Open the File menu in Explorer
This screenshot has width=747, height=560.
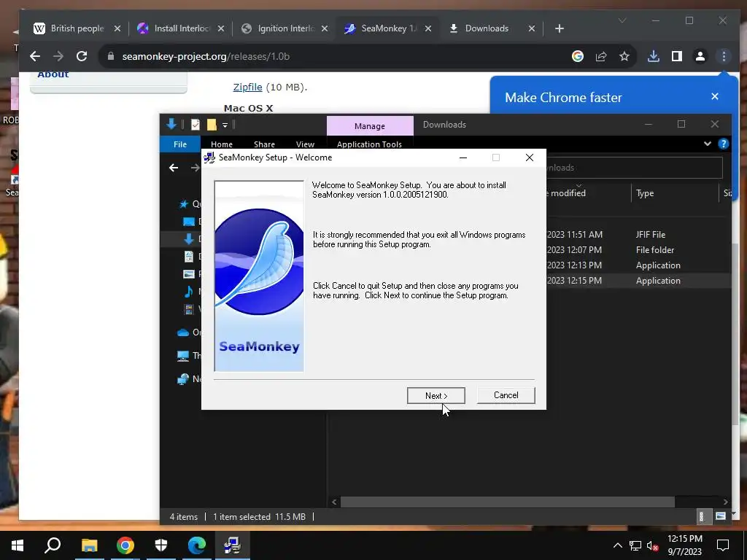click(180, 144)
